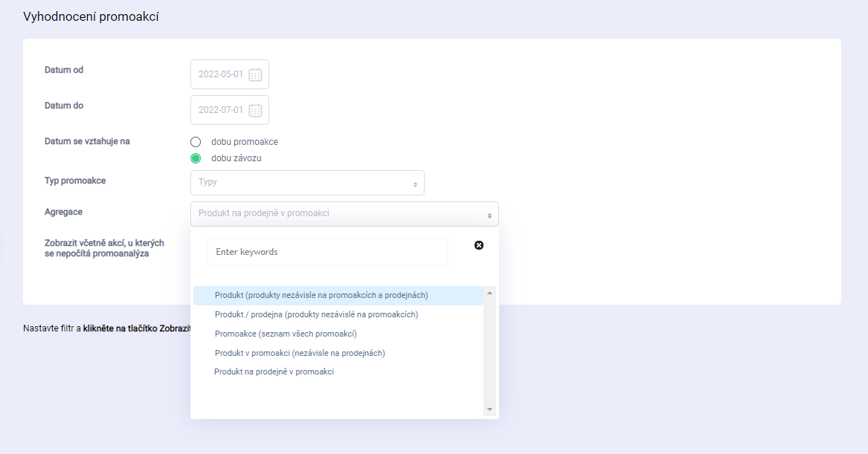Screen dimensions: 868x454
Task: Open the Datum od calendar picker icon
Action: click(x=255, y=74)
